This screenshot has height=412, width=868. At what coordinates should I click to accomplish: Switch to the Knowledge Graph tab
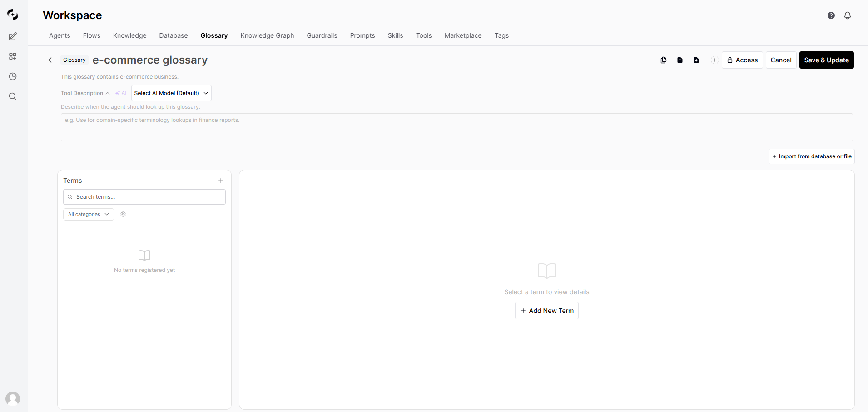click(267, 35)
